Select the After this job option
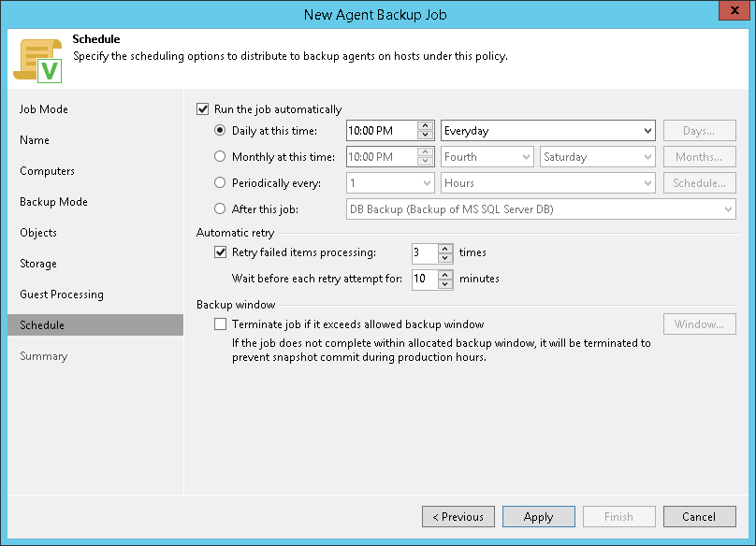This screenshot has width=756, height=546. [221, 209]
